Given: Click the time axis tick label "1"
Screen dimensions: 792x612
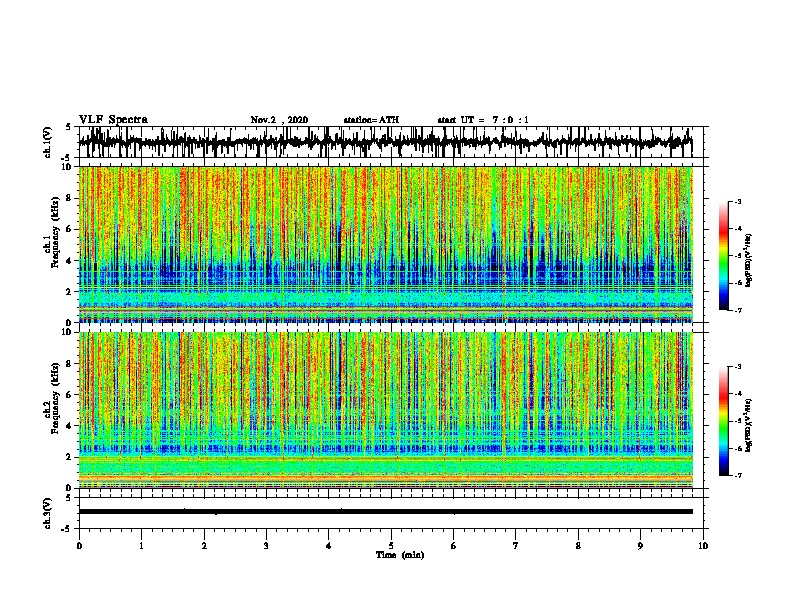Looking at the screenshot, I should 141,546.
